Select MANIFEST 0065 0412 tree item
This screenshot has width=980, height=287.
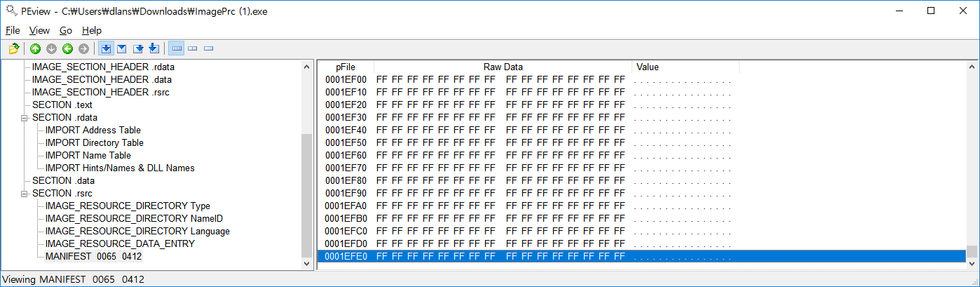[94, 256]
